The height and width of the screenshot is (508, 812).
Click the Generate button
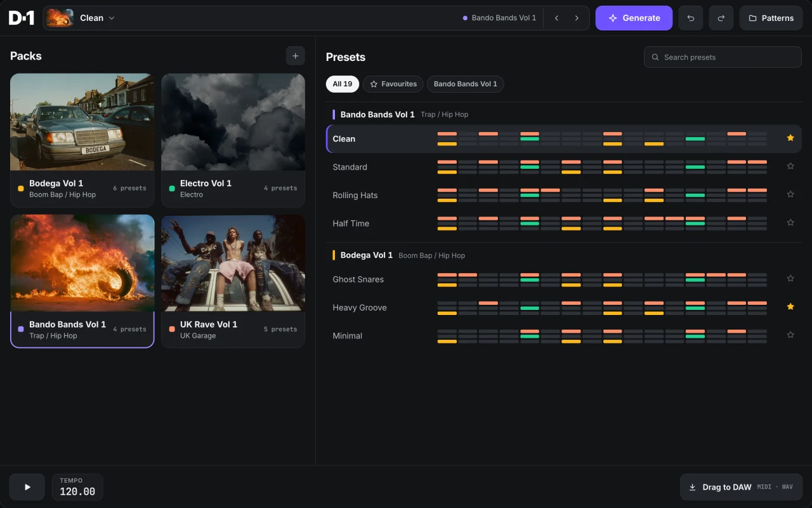point(634,18)
